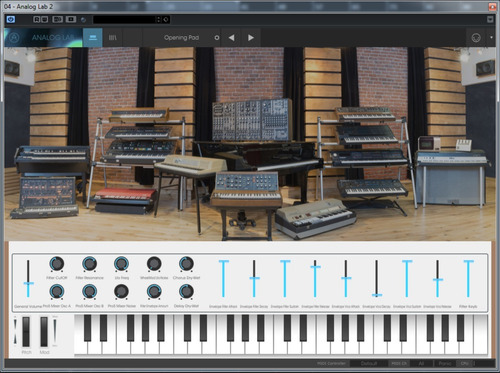Image resolution: width=500 pixels, height=373 pixels.
Task: Click the Envelope Vca Attack fader
Action: coord(346,279)
